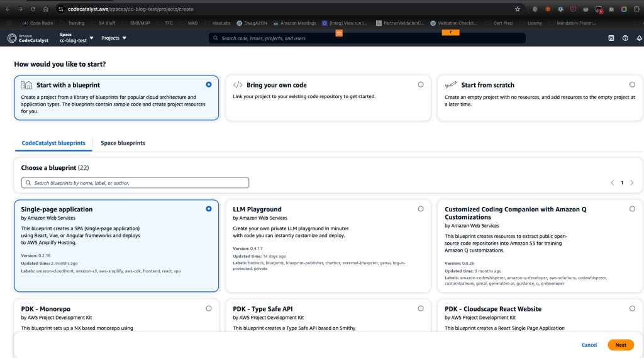Screen dimensions: 644x358
Task: Select Start from scratch radio button
Action: pos(632,85)
